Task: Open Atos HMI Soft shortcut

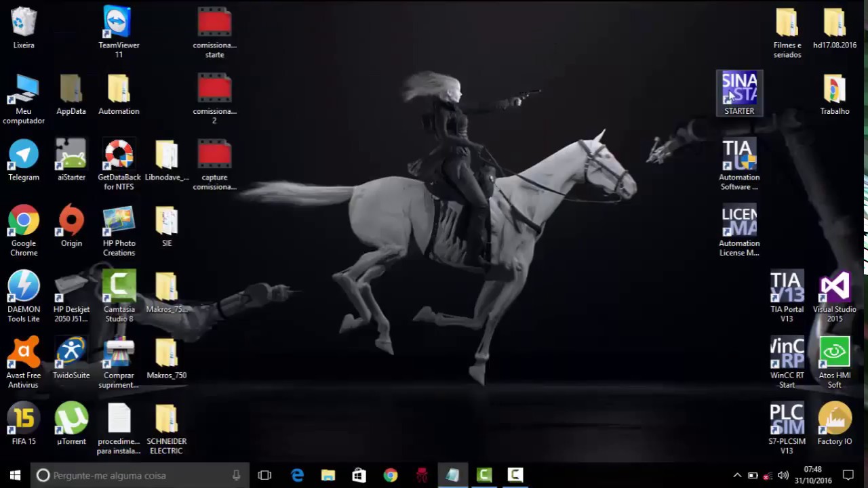Action: click(835, 363)
